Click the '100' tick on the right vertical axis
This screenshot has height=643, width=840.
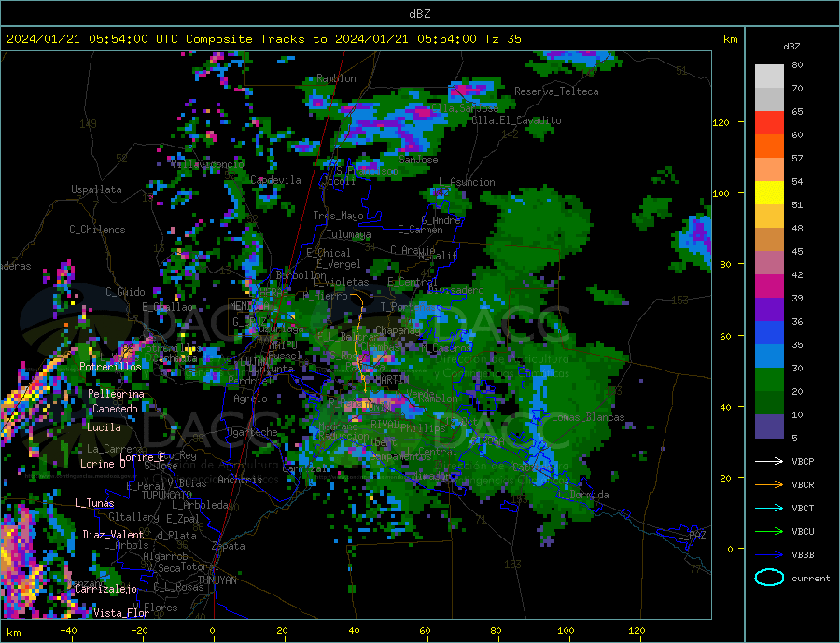tap(721, 193)
